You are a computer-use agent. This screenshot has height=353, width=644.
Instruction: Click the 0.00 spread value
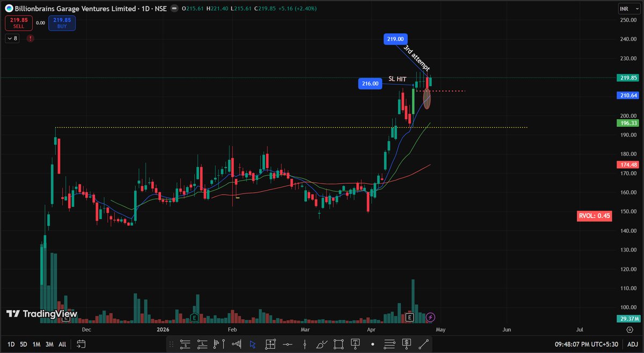(x=40, y=23)
